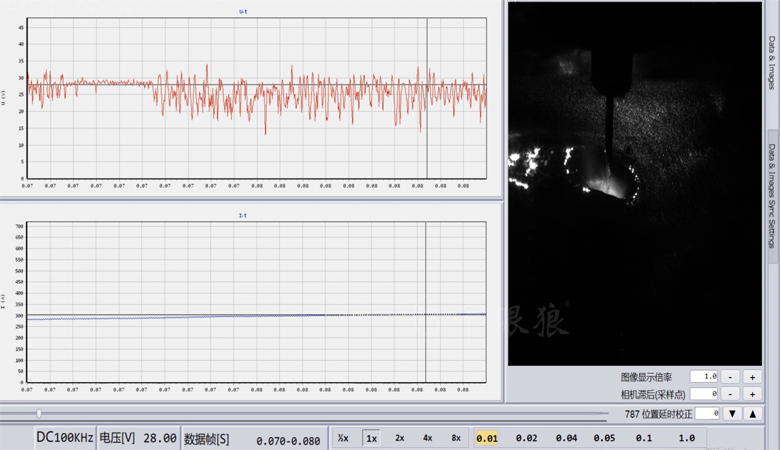Click the voltage value 28.00
The image size is (780, 450).
[160, 439]
